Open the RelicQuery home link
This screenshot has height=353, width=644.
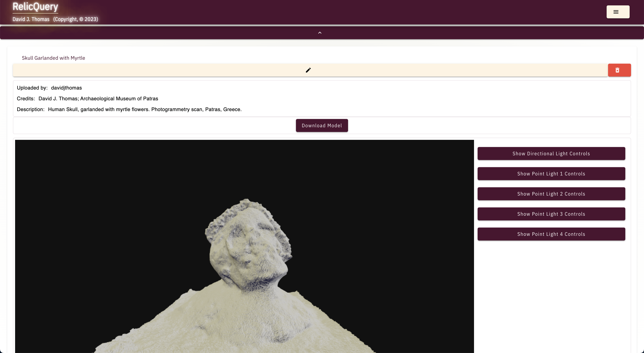click(35, 7)
